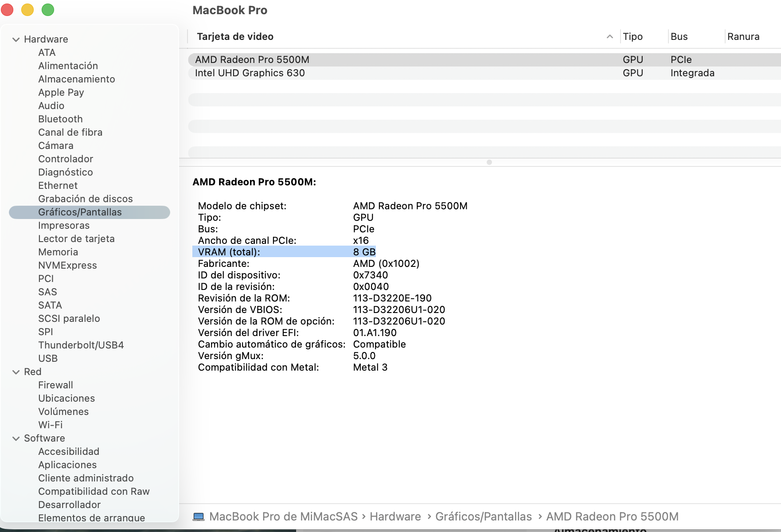Open Impresoras in the sidebar
Viewport: 781px width, 532px height.
[63, 226]
